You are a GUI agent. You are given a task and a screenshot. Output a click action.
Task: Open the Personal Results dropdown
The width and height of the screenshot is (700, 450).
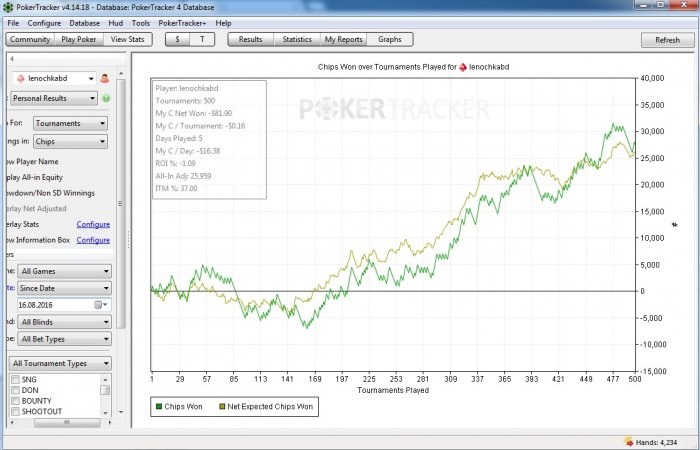coord(54,98)
